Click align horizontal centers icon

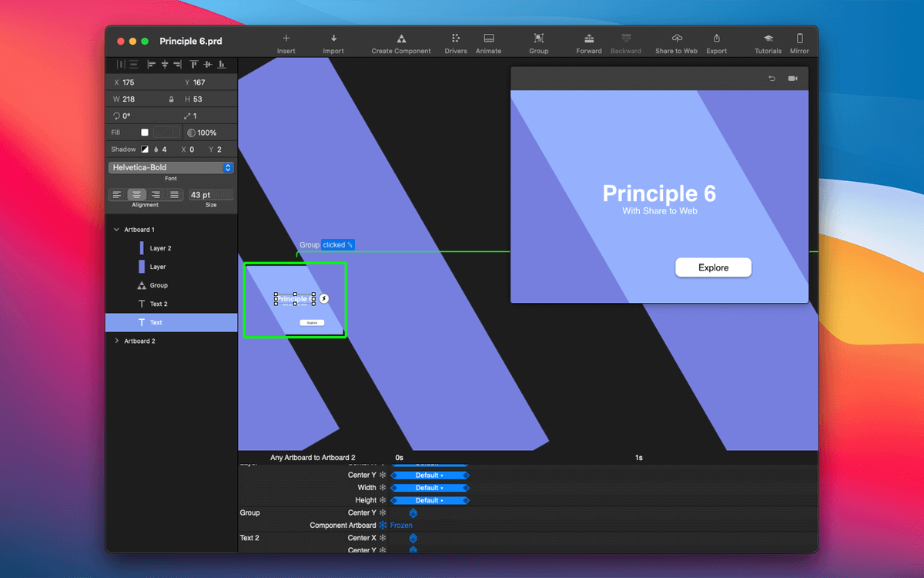point(165,65)
